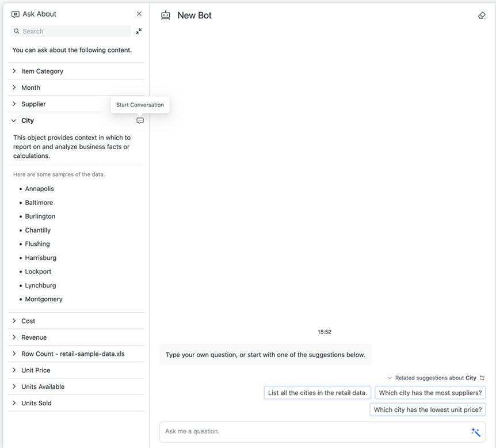Viewport: 496px width, 448px height.
Task: Close the Ask About panel
Action: (139, 14)
